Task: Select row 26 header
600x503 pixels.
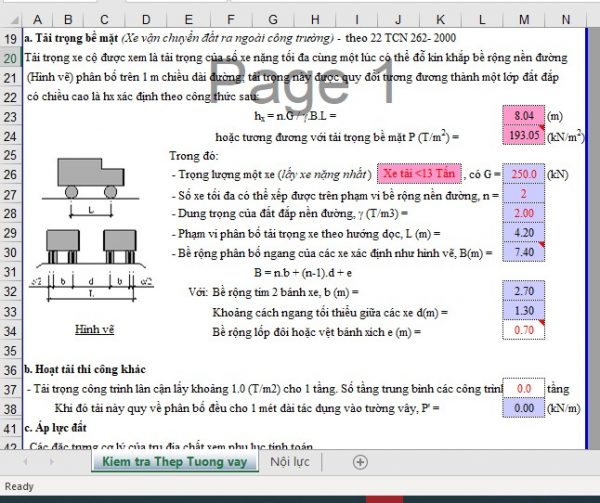Action: pos(9,176)
